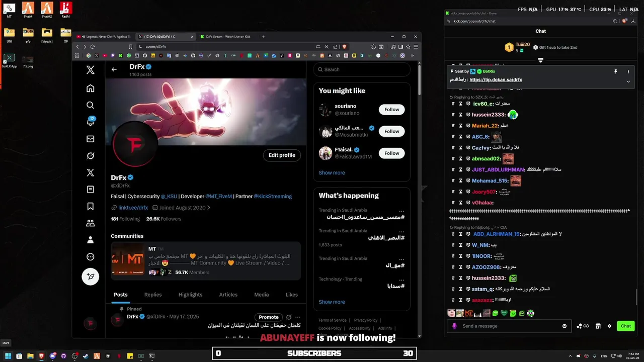Reload the X page

tap(93, 47)
